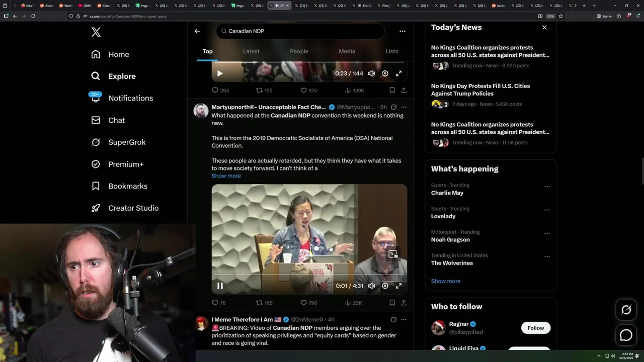
Task: Expand post with Show more
Action: tap(226, 176)
